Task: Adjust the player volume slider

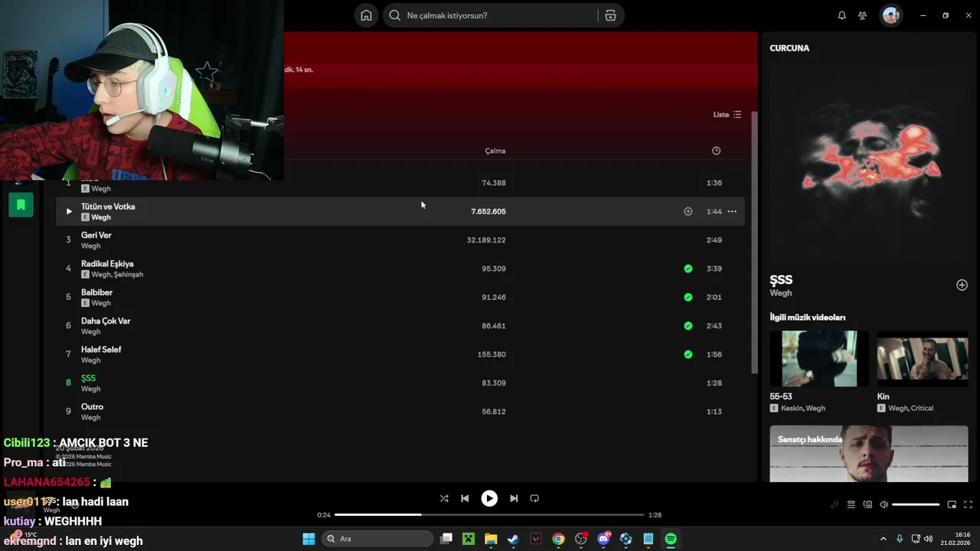Action: pyautogui.click(x=916, y=504)
